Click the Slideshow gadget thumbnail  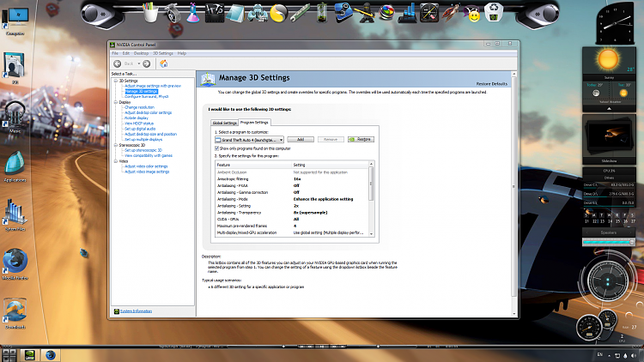pyautogui.click(x=609, y=136)
